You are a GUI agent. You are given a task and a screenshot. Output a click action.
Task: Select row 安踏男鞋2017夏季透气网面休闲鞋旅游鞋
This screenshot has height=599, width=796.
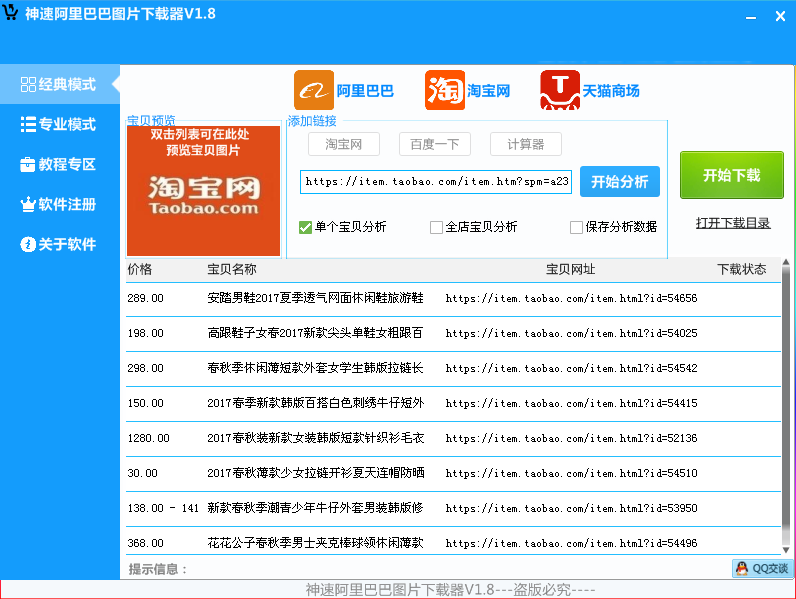tap(453, 298)
